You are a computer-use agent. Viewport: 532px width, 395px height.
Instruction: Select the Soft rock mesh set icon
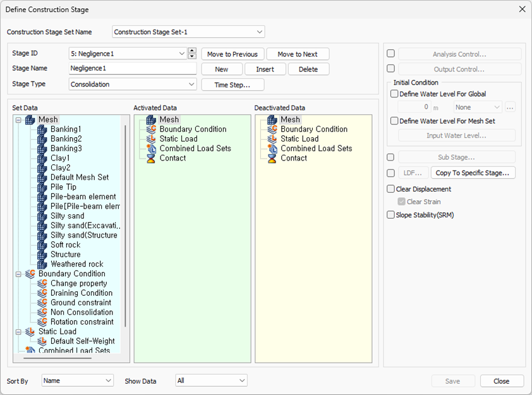pyautogui.click(x=42, y=245)
